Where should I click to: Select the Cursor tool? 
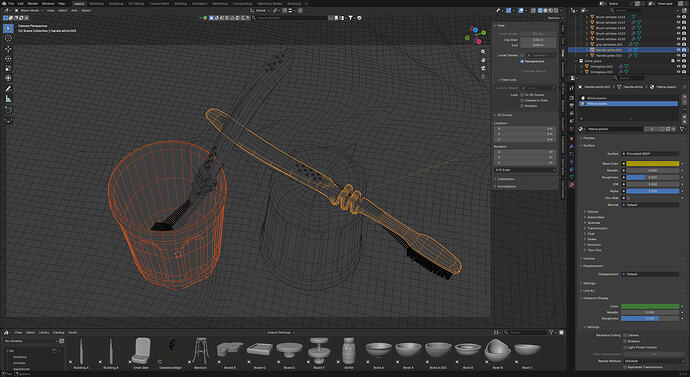point(8,38)
